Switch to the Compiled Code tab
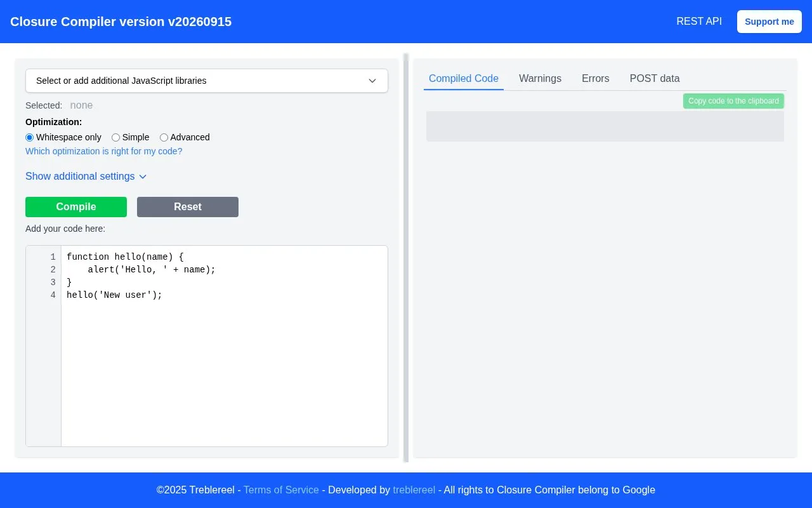This screenshot has width=812, height=508. coord(464,79)
